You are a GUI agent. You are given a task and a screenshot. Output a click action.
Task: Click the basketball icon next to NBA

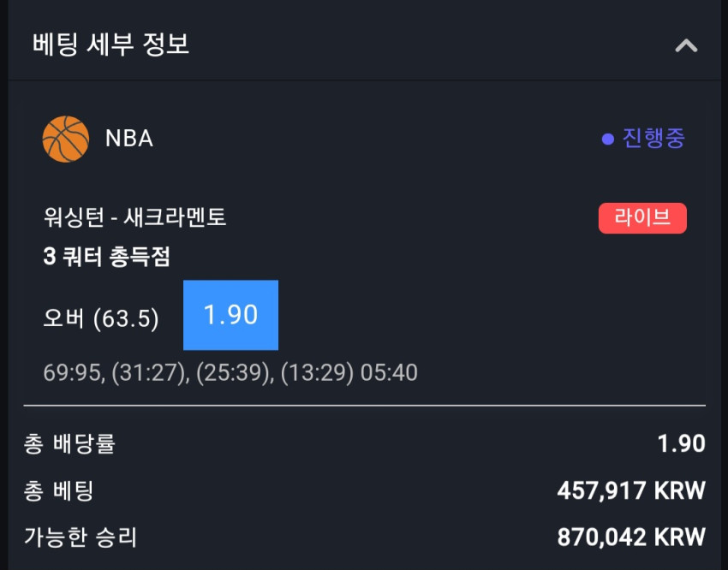coord(65,139)
